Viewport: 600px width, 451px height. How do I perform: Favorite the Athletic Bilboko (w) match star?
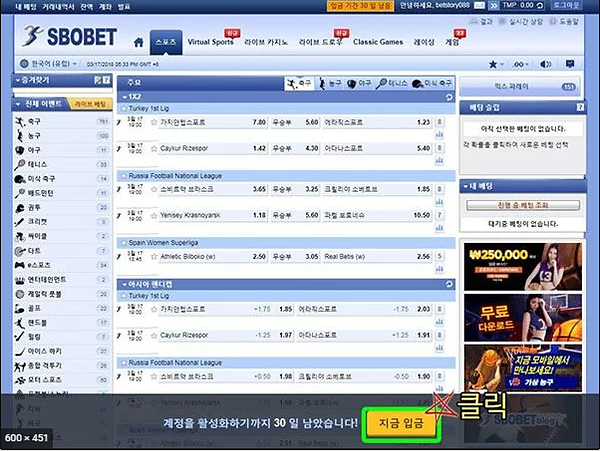(154, 257)
